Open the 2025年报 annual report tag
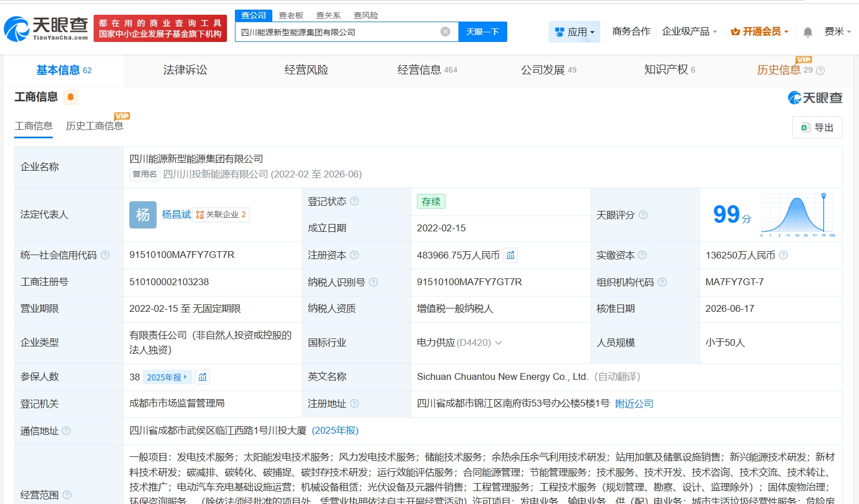 [x=167, y=377]
